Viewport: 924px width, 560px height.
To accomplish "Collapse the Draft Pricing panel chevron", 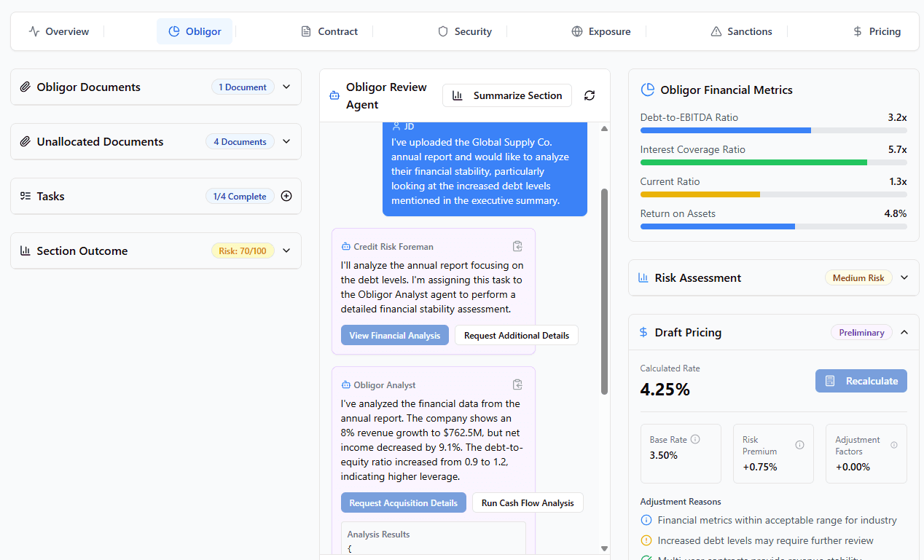I will point(904,332).
